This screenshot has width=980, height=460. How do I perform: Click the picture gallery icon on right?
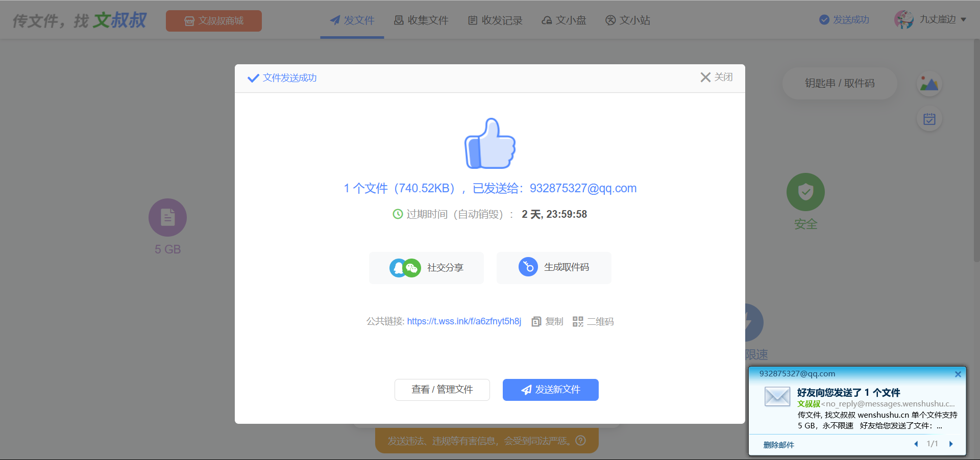[929, 84]
